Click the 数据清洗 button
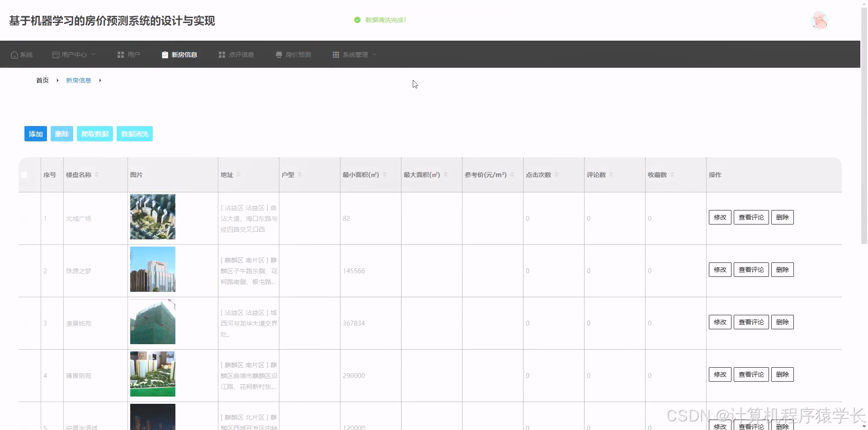The image size is (868, 430). pyautogui.click(x=135, y=134)
